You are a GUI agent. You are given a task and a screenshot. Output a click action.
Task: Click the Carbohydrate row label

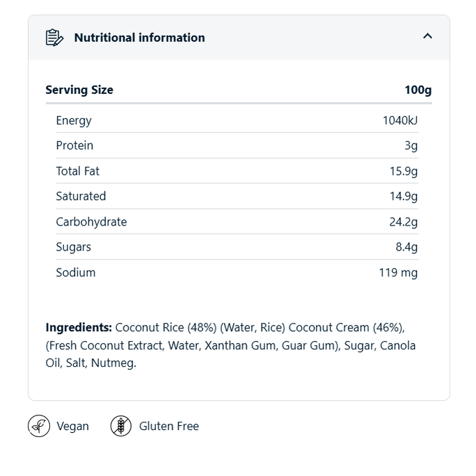coord(91,222)
